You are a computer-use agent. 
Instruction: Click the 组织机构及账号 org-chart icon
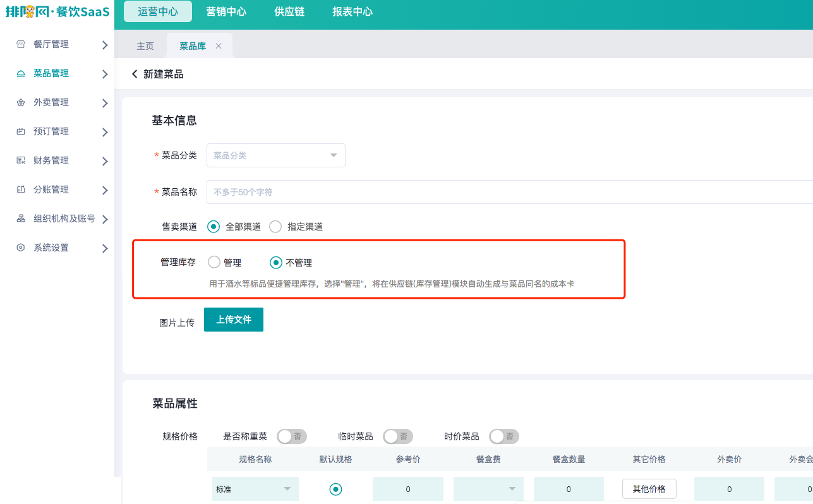[x=21, y=219]
